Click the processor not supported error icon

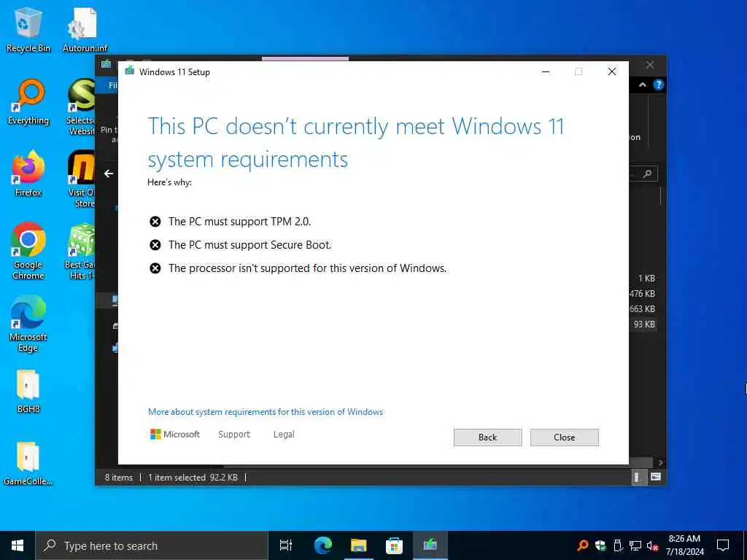tap(155, 268)
